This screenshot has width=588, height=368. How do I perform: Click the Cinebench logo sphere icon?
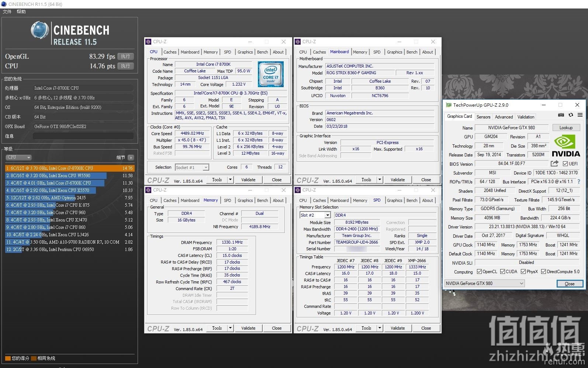click(39, 30)
